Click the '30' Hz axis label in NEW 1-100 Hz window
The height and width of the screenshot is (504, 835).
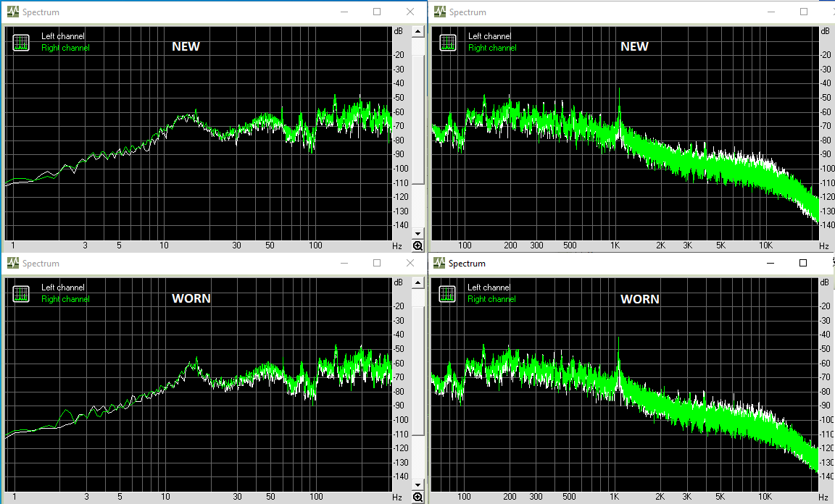click(236, 245)
